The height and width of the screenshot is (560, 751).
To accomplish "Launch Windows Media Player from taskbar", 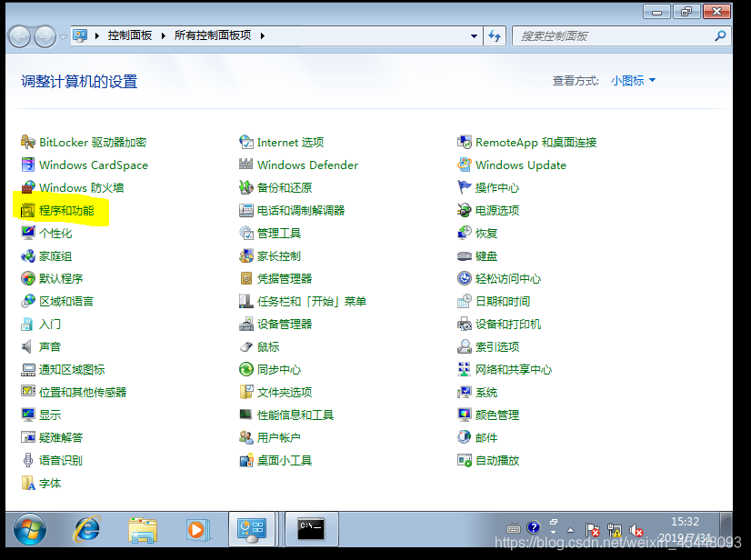I will click(197, 530).
